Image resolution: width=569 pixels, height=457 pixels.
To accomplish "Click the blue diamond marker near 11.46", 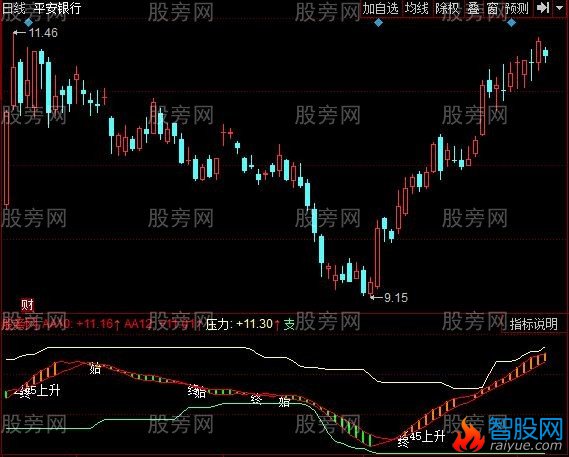I will click(x=29, y=23).
